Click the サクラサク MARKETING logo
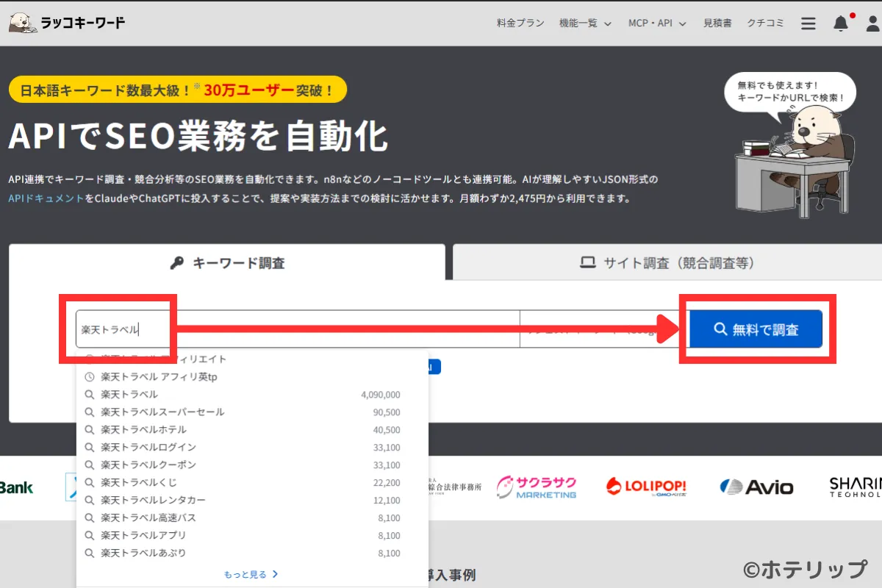Screen dimensions: 882x588 (x=537, y=487)
